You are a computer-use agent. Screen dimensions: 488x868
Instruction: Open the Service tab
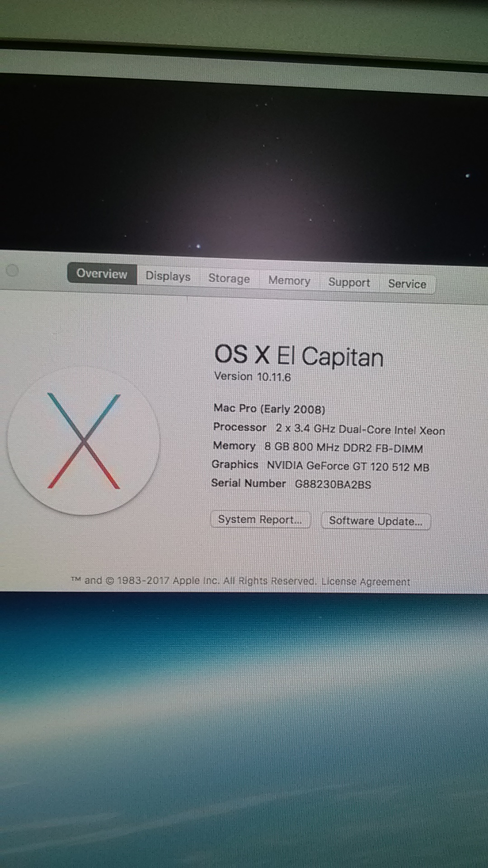(407, 284)
